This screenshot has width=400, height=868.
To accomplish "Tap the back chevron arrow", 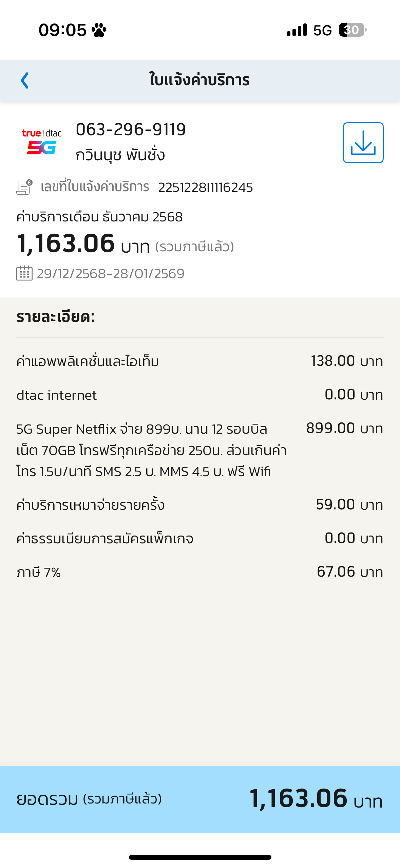I will [x=25, y=80].
